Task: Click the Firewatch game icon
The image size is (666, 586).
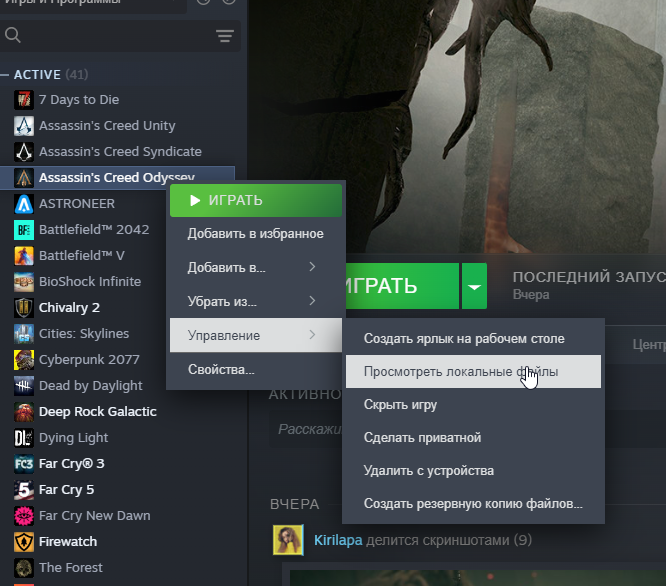Action: click(x=24, y=542)
